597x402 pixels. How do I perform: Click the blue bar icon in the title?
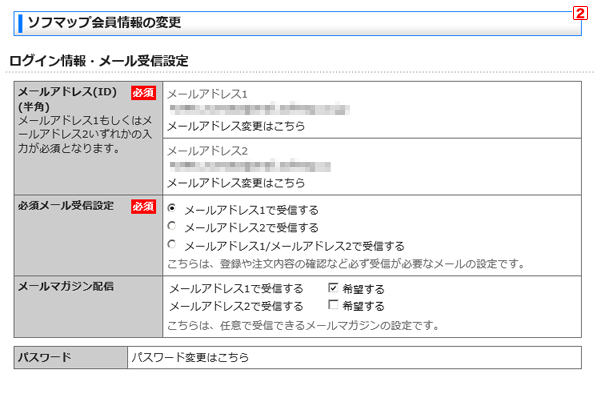coord(20,24)
